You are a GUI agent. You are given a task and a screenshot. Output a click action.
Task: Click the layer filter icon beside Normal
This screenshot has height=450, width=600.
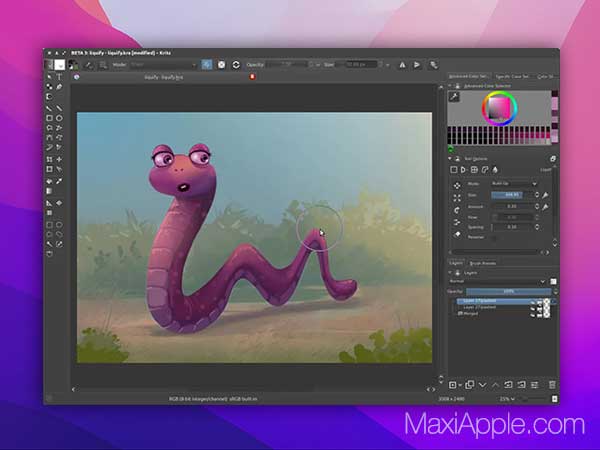tap(553, 281)
